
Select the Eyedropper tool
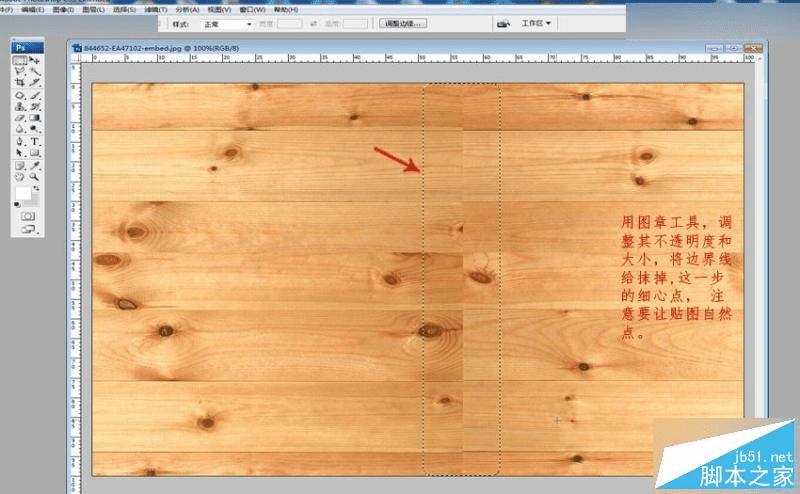pos(35,166)
